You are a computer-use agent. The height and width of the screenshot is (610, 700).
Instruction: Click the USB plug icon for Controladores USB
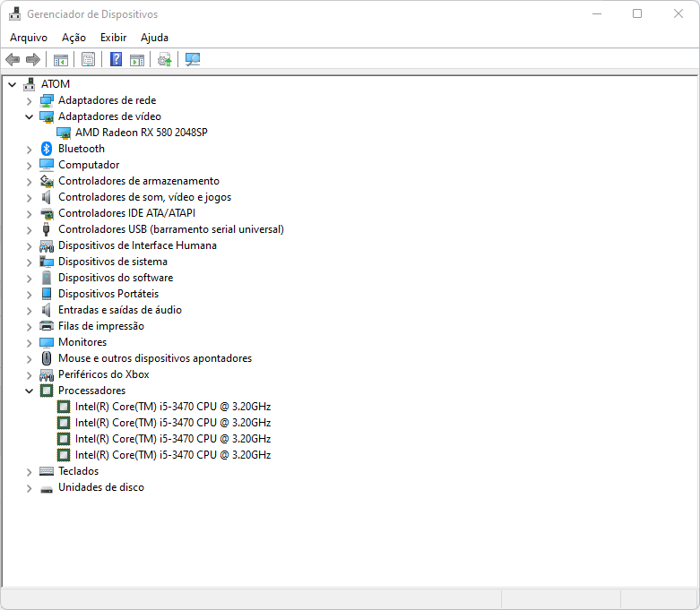pos(46,229)
